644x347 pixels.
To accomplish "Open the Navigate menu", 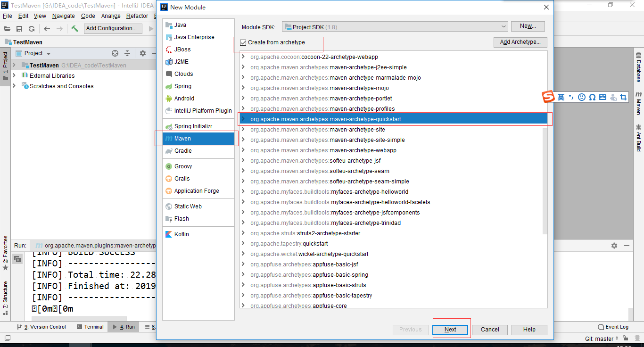I will pyautogui.click(x=64, y=16).
